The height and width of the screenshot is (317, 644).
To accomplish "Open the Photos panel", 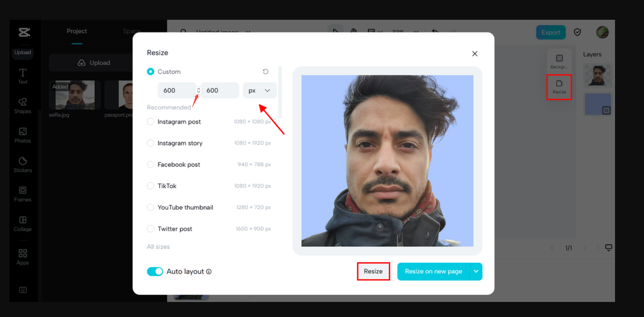I will point(23,136).
